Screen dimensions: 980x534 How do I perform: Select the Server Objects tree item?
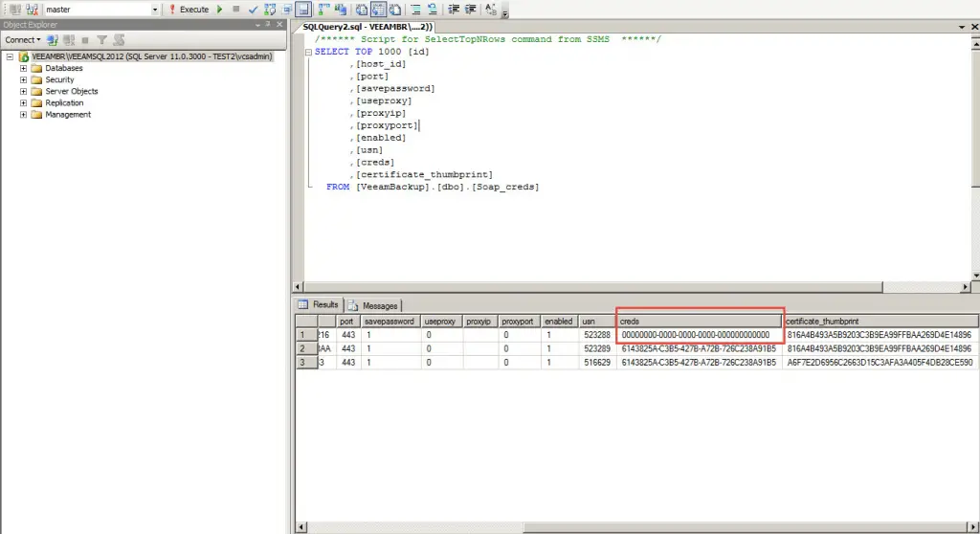[x=71, y=91]
